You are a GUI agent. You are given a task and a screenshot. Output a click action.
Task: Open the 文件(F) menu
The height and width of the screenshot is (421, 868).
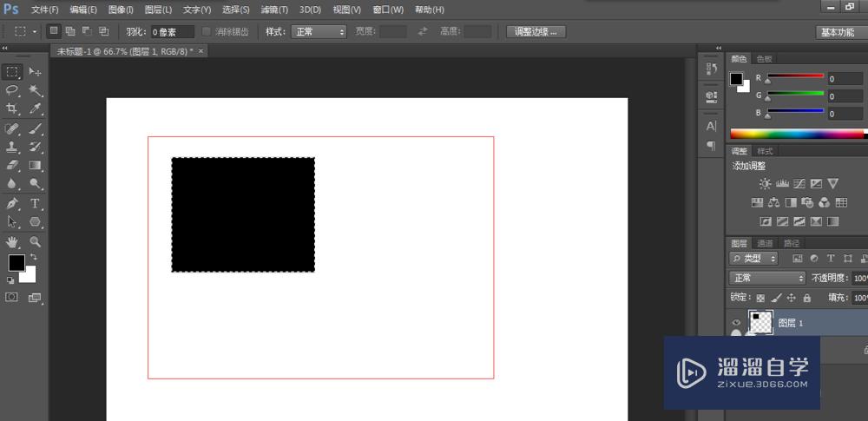tap(45, 10)
